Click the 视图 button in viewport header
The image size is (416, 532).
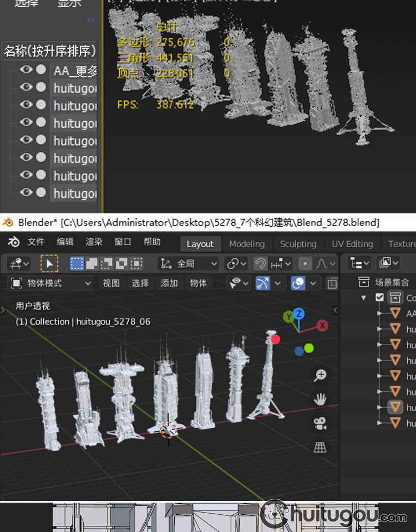point(111,283)
